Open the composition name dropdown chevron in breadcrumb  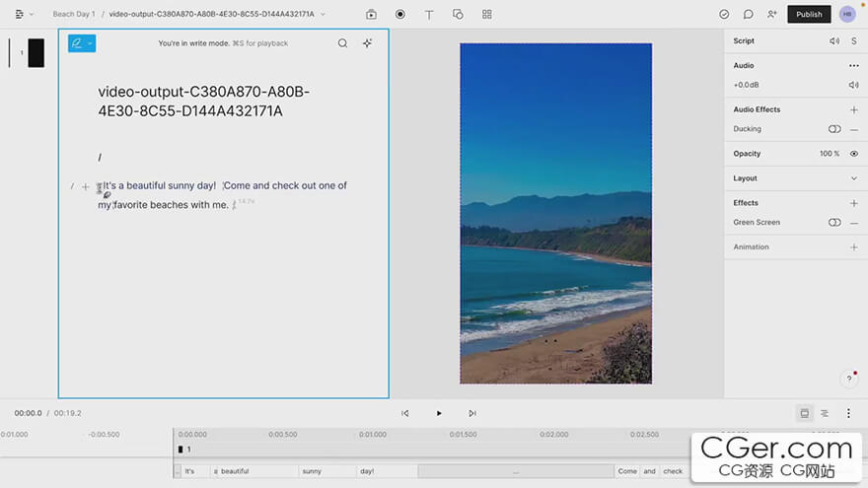pos(323,15)
